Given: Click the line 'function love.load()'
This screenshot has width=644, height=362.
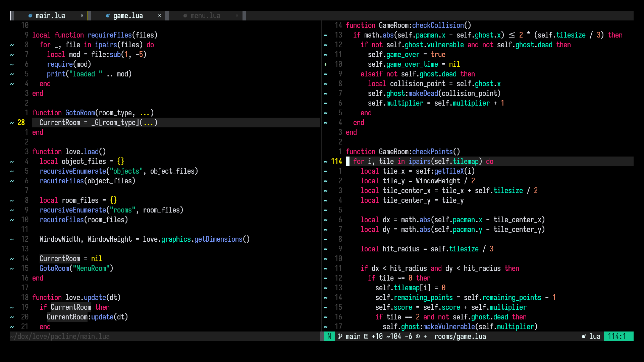Looking at the screenshot, I should 69,152.
